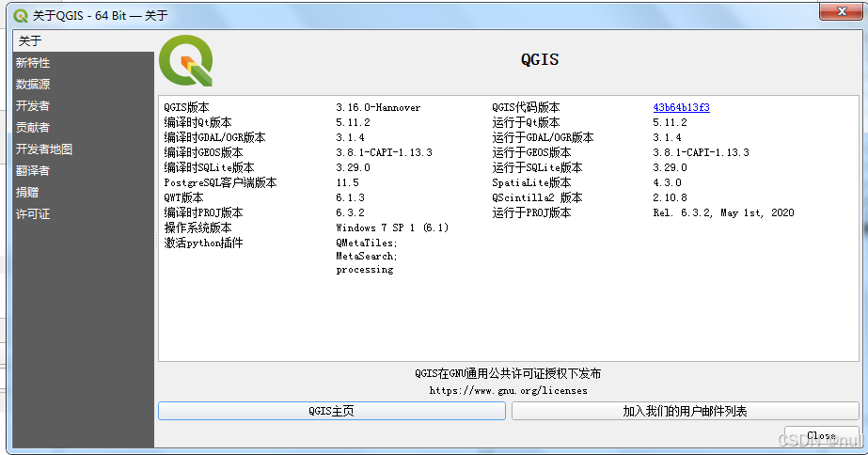868x455 pixels.
Task: Open code revision link 43b64b13f3
Action: coord(681,107)
